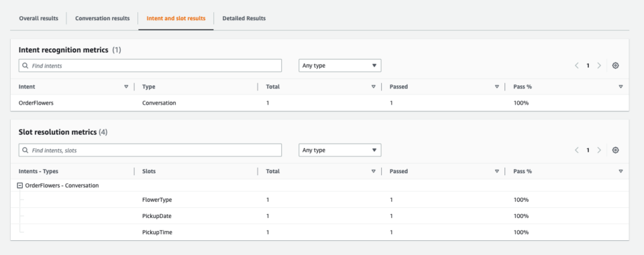Sort Intent metrics by Pass % arrow
The image size is (644, 255).
[x=621, y=87]
